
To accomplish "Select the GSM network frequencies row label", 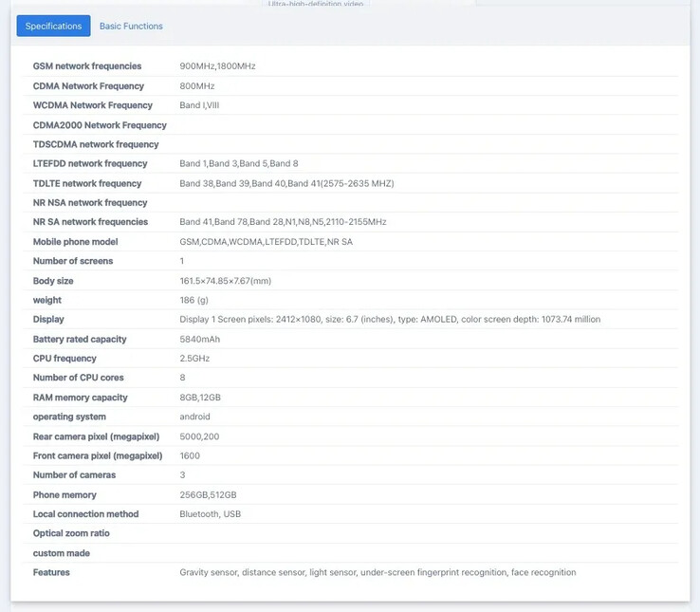I will (87, 66).
